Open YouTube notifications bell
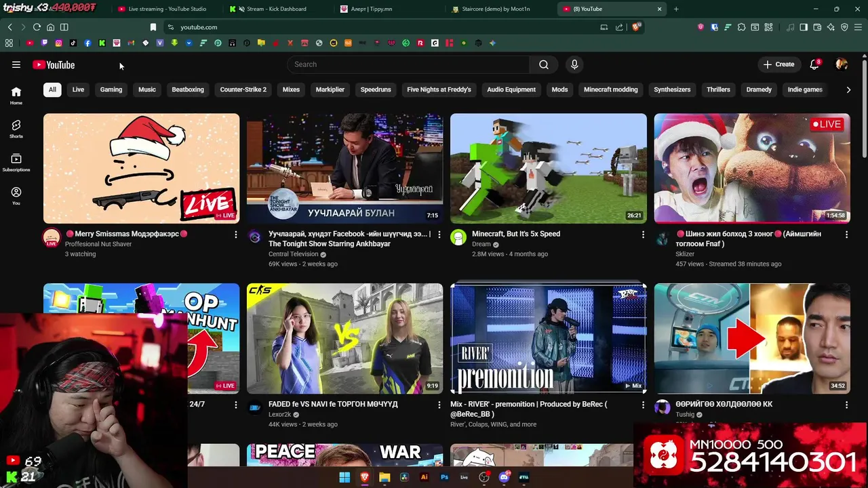This screenshot has width=868, height=488. click(814, 64)
